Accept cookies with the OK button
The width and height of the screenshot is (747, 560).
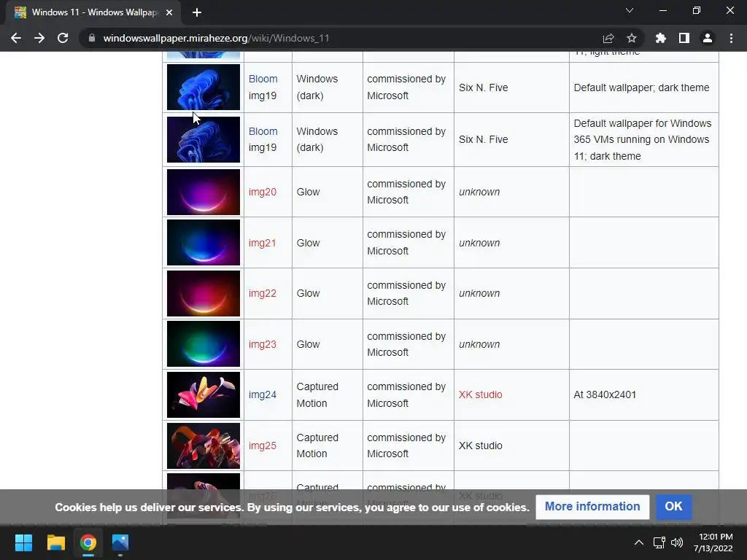[x=673, y=507]
